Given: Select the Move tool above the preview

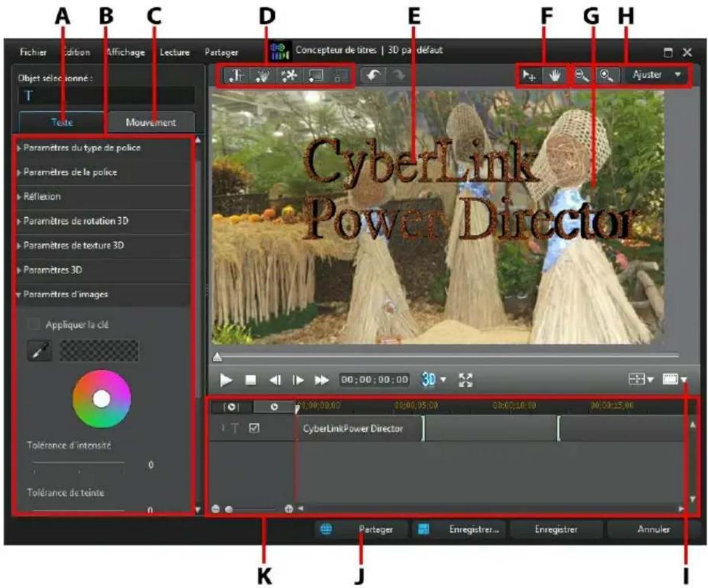Looking at the screenshot, I should (531, 75).
